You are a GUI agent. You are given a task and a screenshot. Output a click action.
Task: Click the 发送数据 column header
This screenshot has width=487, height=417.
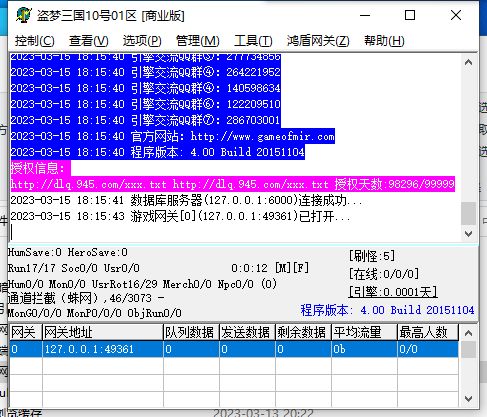click(247, 332)
